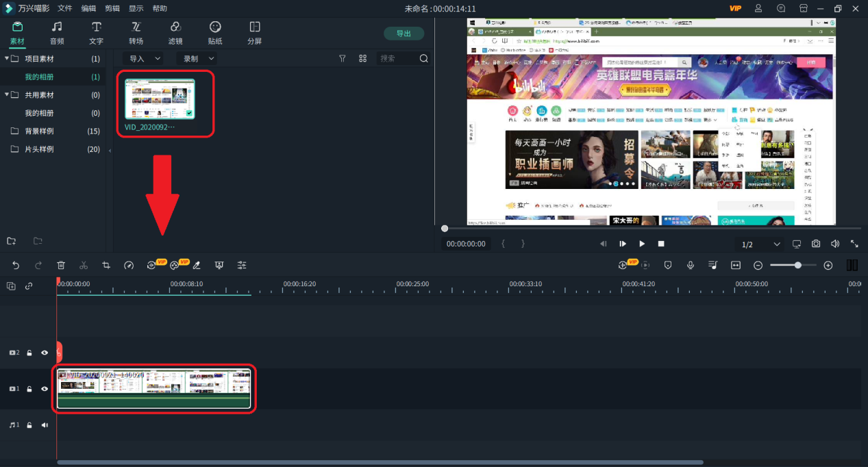Hide video track 1 using eye icon
The width and height of the screenshot is (868, 467).
coord(45,389)
